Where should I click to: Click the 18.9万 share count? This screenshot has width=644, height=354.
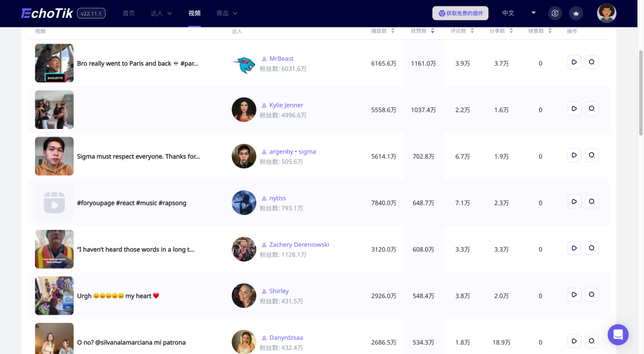tap(501, 343)
